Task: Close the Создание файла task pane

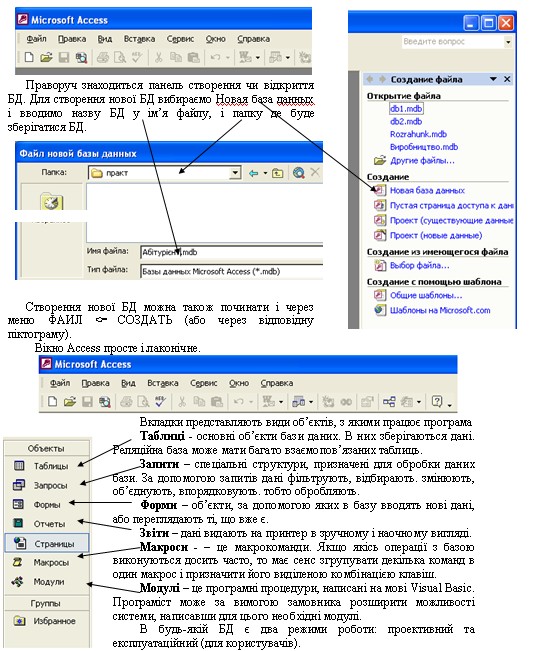Action: (x=507, y=79)
